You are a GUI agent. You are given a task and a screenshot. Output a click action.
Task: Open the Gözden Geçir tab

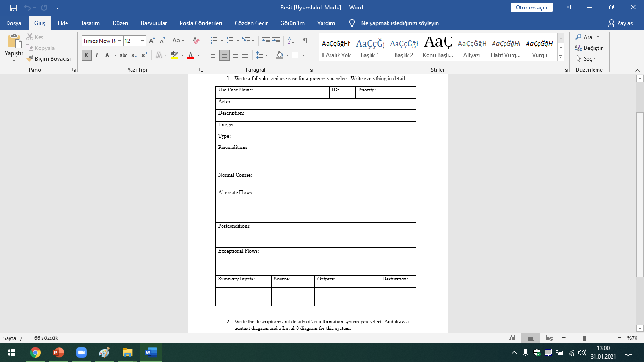point(250,23)
